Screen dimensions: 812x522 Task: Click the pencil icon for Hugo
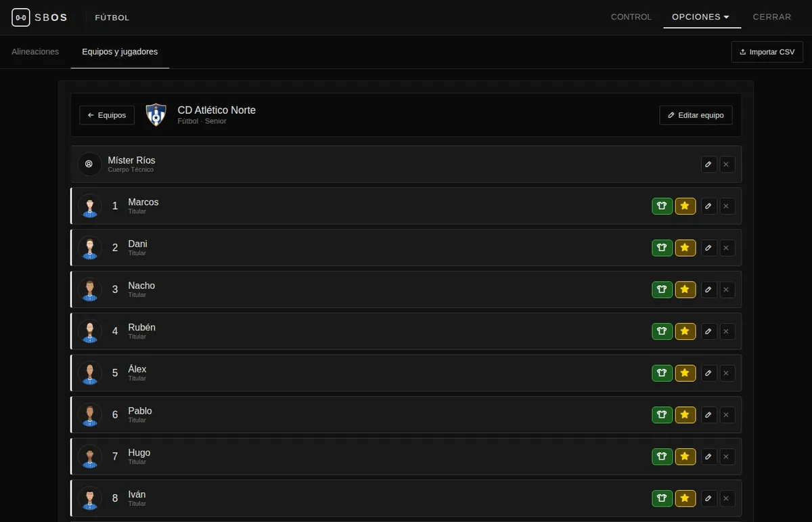click(x=708, y=457)
